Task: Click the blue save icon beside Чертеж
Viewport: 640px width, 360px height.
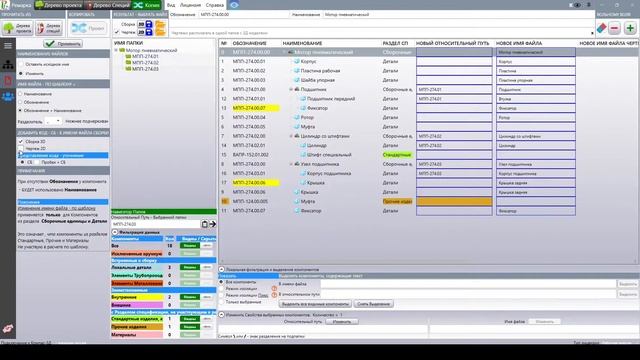Action: point(149,32)
